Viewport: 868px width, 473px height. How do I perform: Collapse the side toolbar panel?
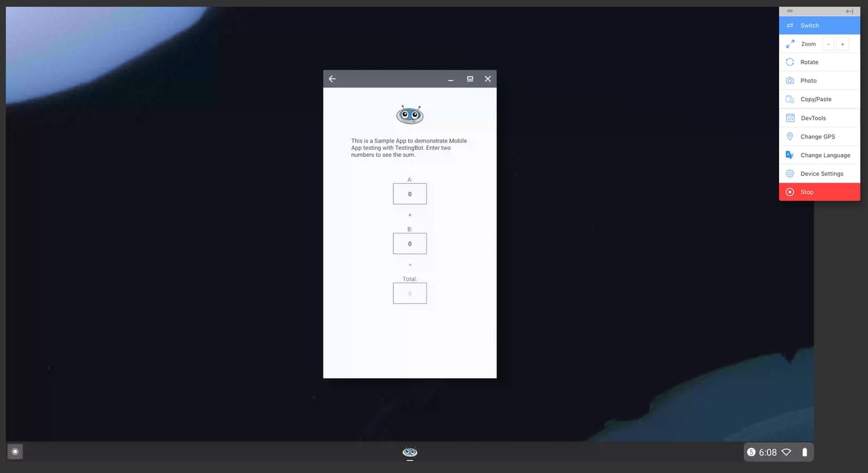(x=849, y=11)
